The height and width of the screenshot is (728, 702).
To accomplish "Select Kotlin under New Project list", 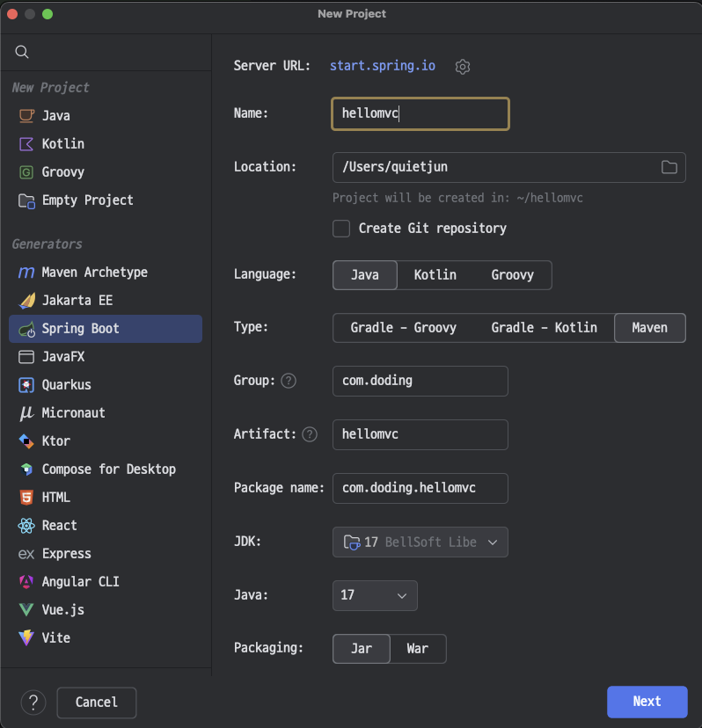I will coord(106,144).
